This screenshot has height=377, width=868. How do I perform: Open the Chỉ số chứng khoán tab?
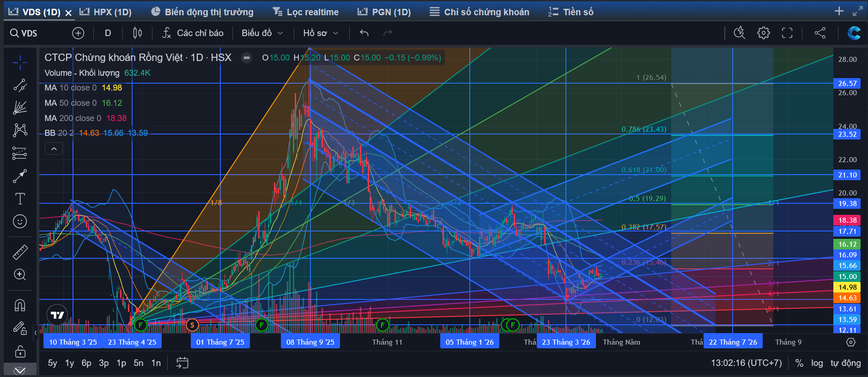(x=480, y=12)
